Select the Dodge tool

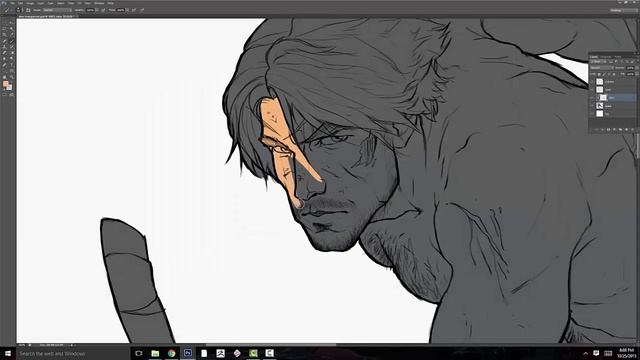(x=11, y=59)
